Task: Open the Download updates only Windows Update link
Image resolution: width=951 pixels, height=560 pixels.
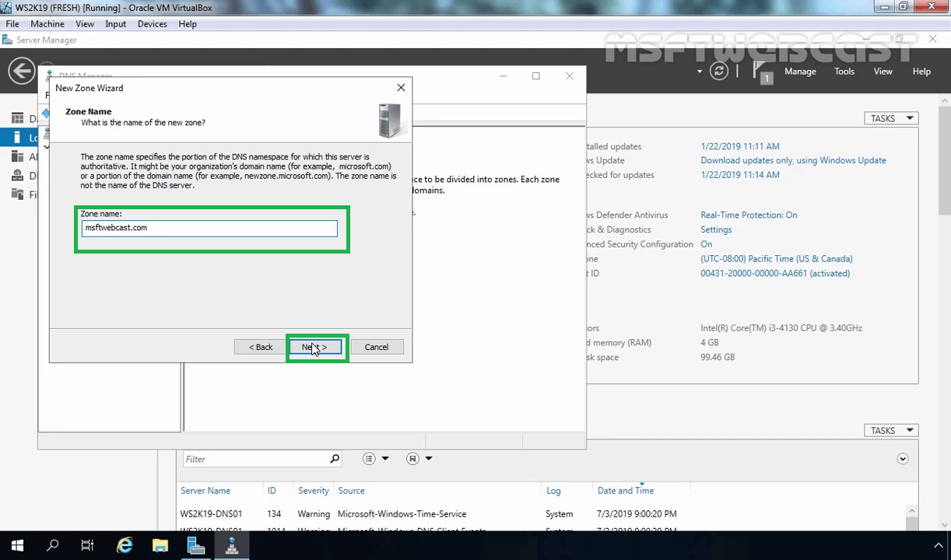Action: [x=793, y=160]
